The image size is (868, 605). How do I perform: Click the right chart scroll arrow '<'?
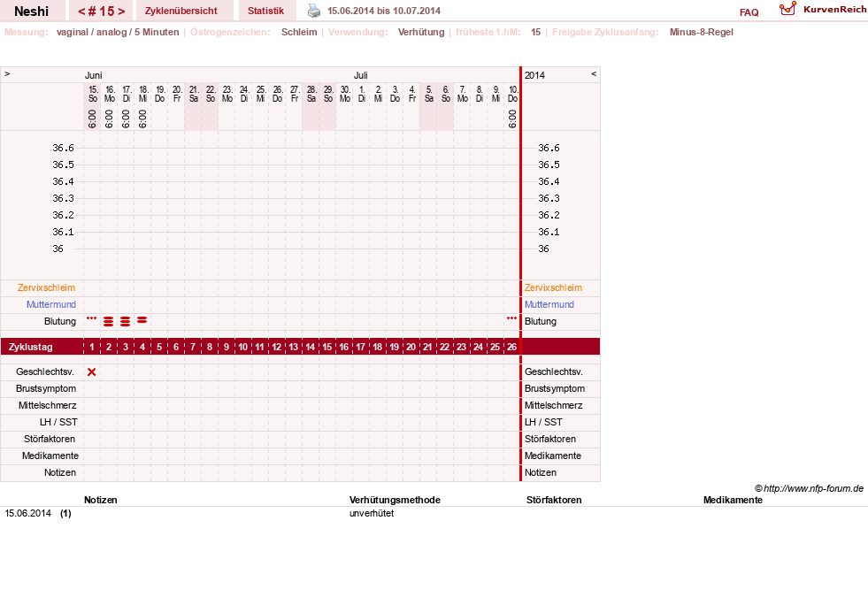(x=594, y=73)
